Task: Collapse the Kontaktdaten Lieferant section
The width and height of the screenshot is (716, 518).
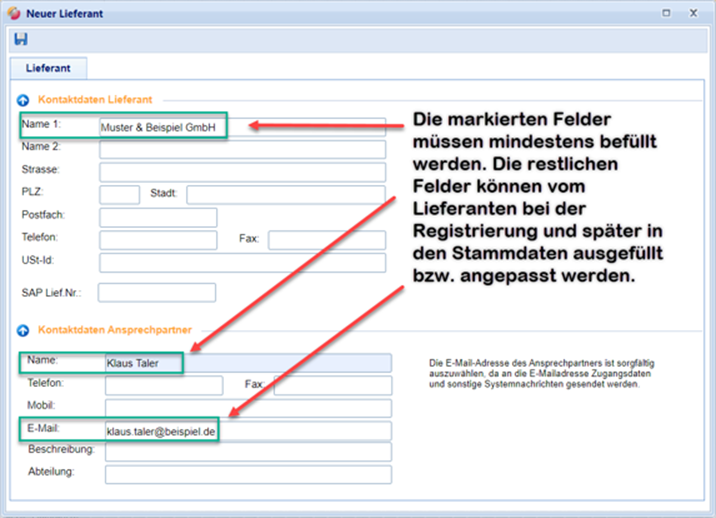Action: [23, 100]
